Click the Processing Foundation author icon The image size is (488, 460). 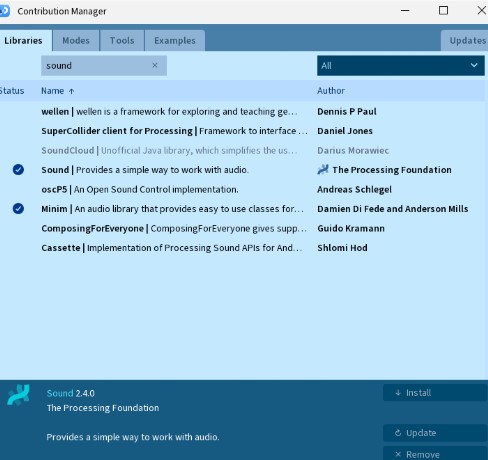323,170
